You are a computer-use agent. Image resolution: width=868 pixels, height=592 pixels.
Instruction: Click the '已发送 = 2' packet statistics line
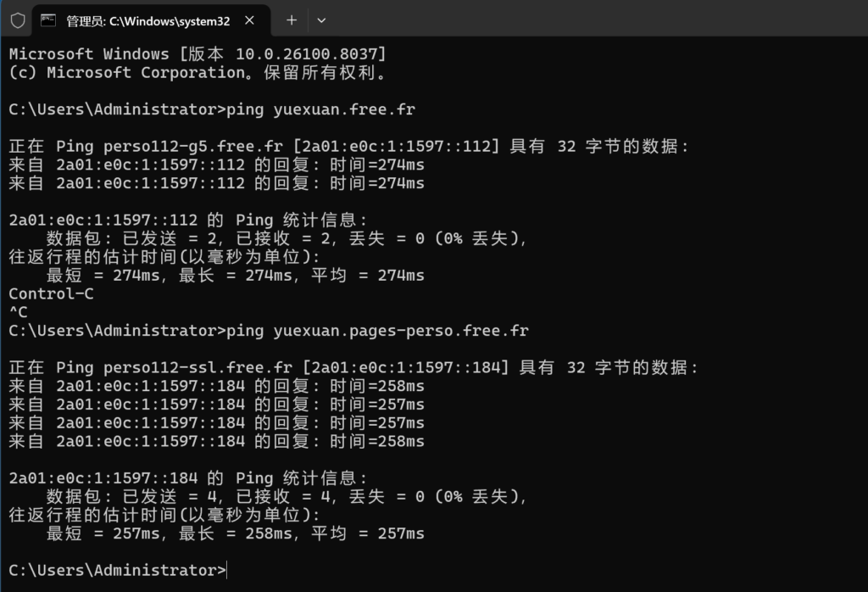click(287, 238)
